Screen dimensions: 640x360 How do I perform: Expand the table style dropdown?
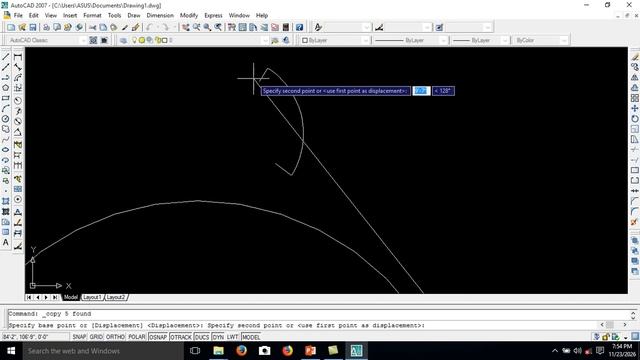click(488, 27)
